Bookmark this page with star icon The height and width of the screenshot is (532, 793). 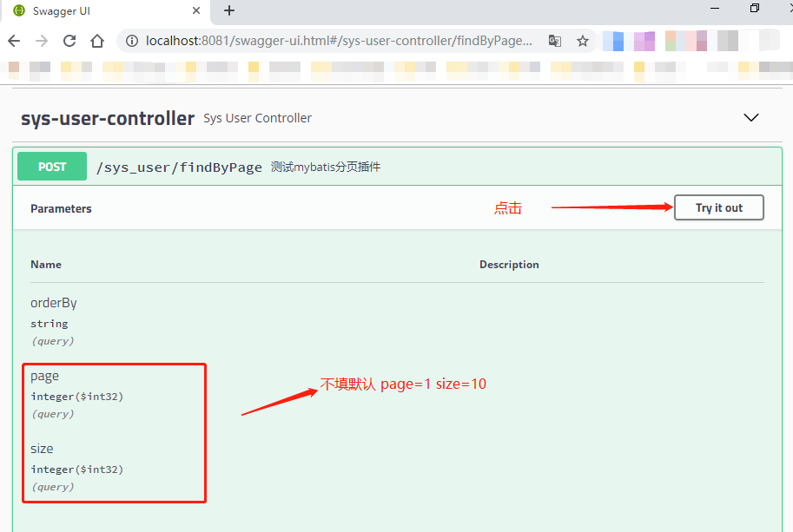583,41
